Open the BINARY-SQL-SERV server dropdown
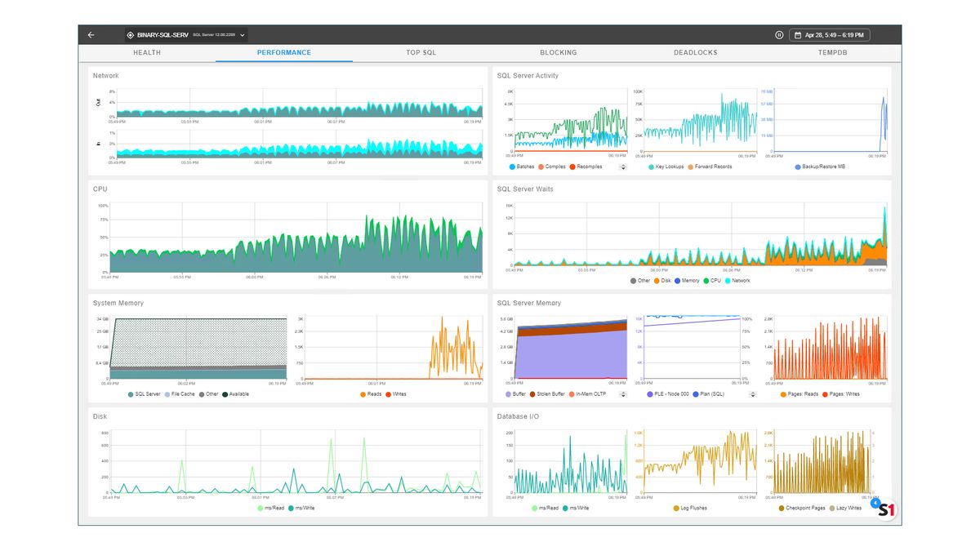This screenshot has height=551, width=980. [241, 34]
